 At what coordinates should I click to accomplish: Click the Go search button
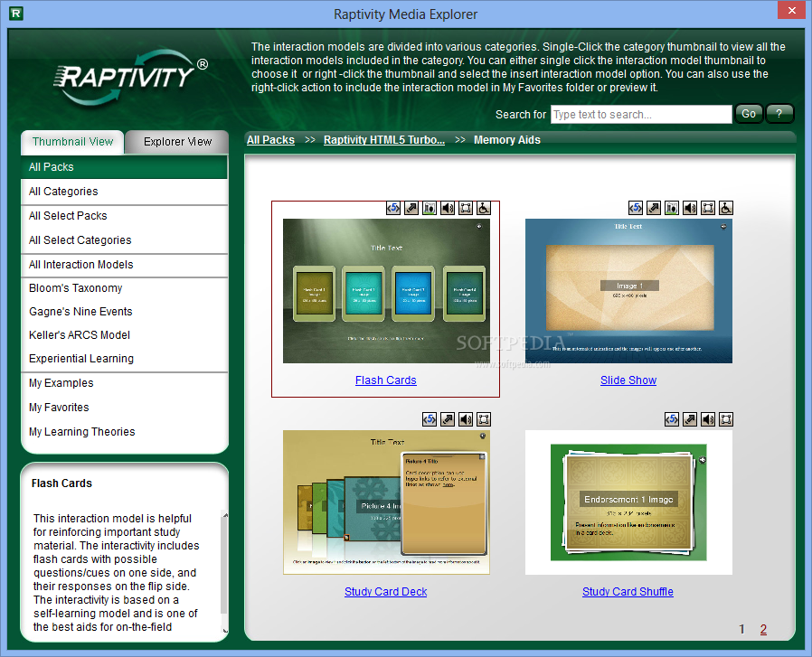tap(749, 114)
